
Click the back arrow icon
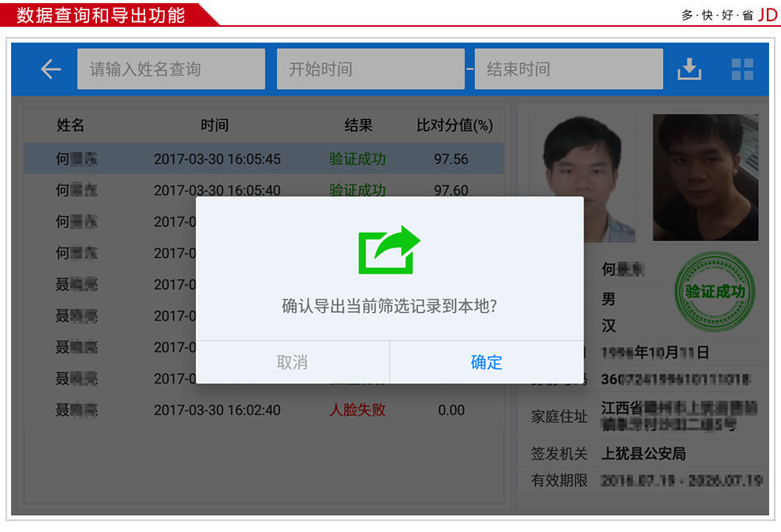tap(50, 69)
